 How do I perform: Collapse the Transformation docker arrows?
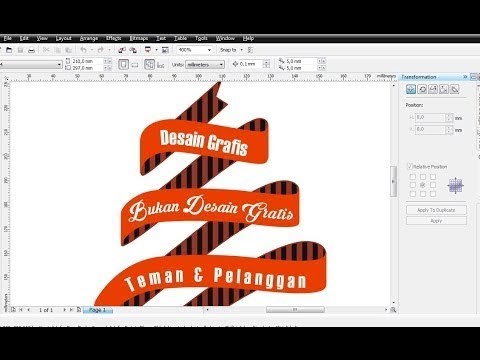[465, 77]
